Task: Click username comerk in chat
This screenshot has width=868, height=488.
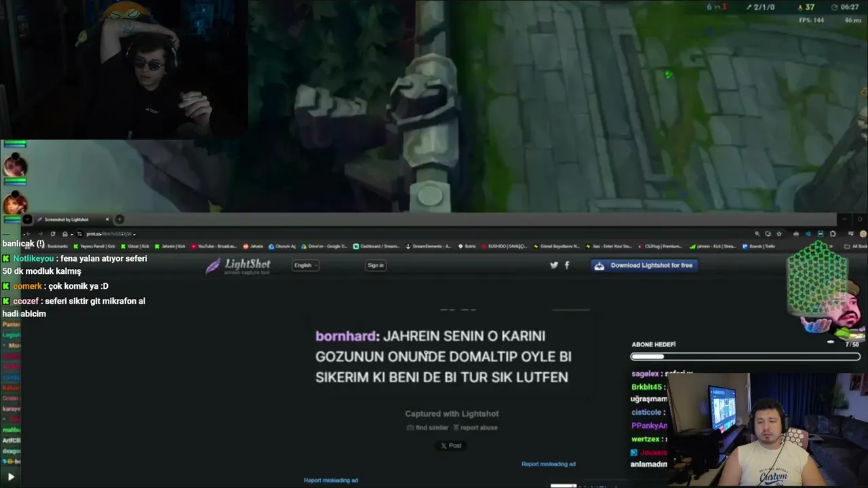Action: (x=27, y=286)
